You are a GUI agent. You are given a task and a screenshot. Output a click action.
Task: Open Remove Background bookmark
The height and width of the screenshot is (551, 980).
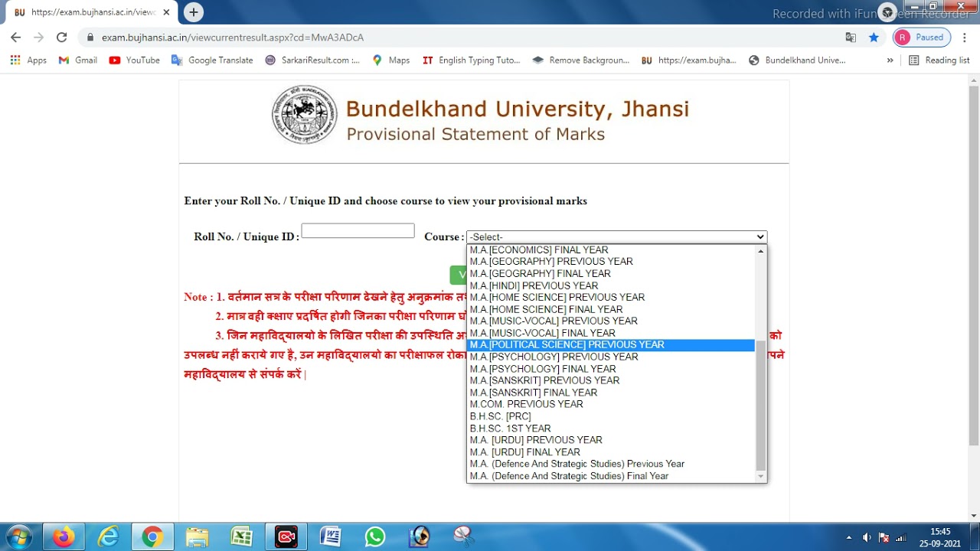[580, 60]
